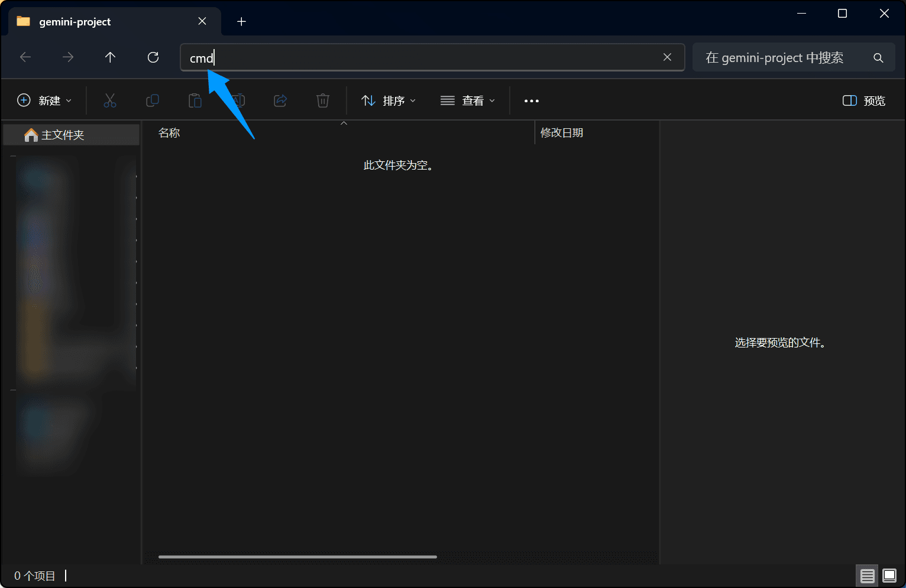Toggle the 预览 preview pane
The height and width of the screenshot is (588, 906).
(x=864, y=101)
